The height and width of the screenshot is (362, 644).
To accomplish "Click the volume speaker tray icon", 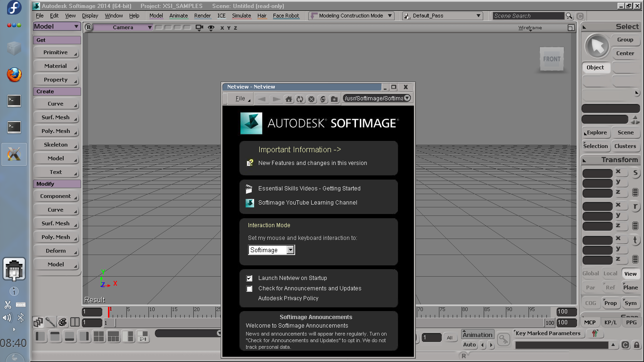I will click(x=7, y=318).
